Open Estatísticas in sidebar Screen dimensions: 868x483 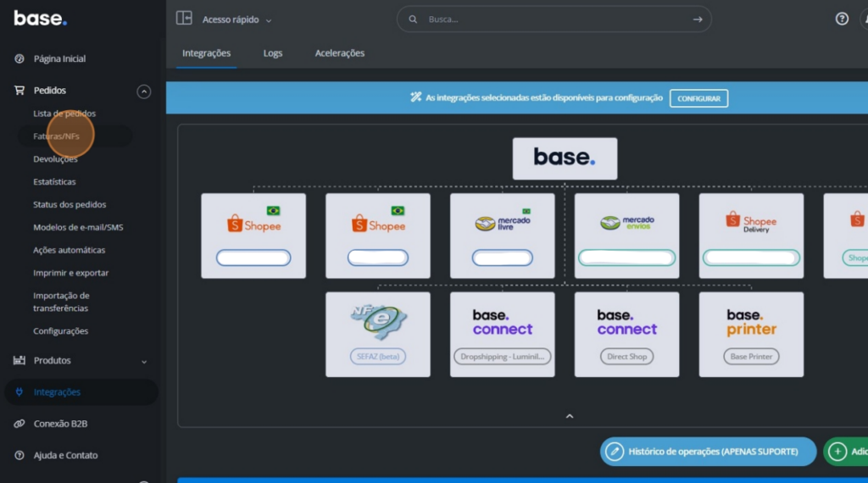(x=54, y=181)
